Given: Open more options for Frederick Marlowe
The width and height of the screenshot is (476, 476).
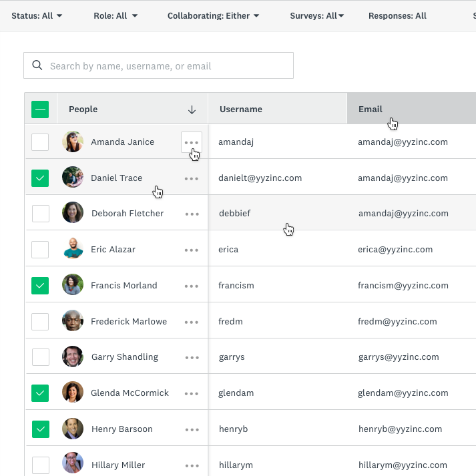Looking at the screenshot, I should coord(192,322).
